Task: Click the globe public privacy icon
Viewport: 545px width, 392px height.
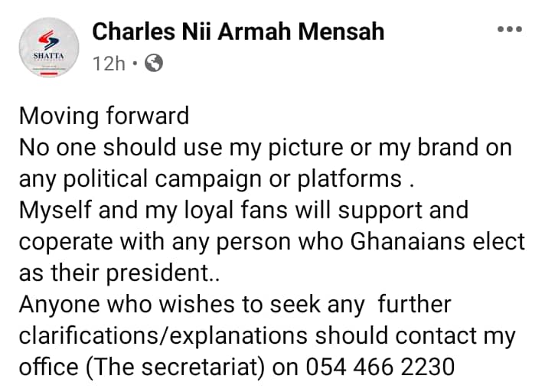Action: pos(153,64)
